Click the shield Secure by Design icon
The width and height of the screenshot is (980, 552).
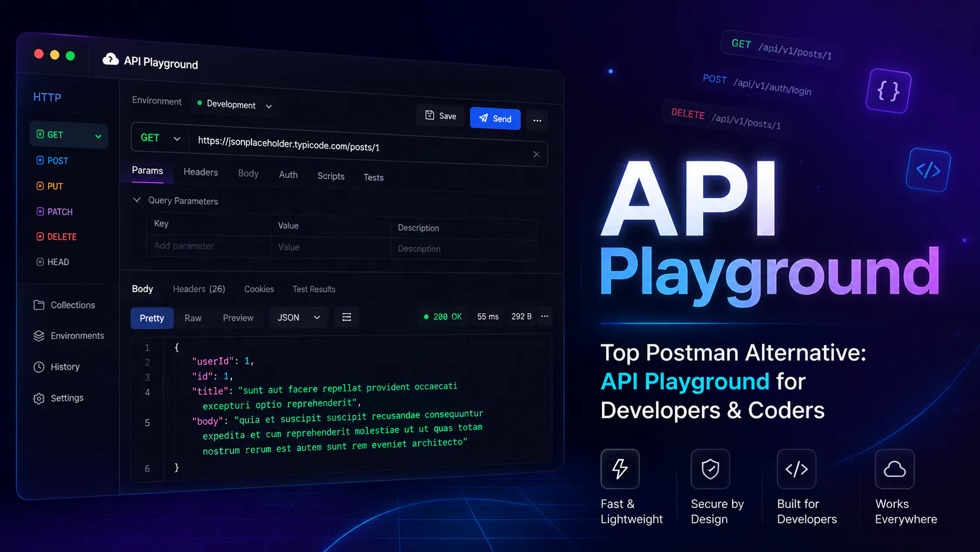[x=710, y=469]
